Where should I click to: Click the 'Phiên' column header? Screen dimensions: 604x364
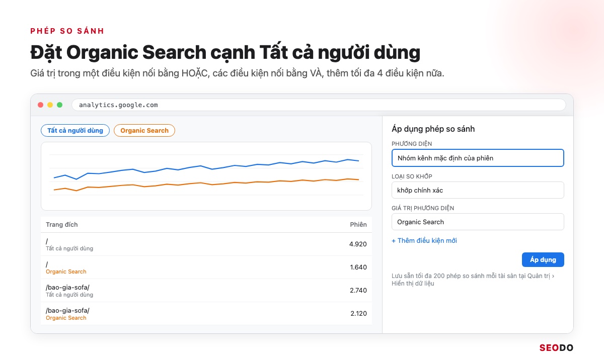click(x=358, y=225)
